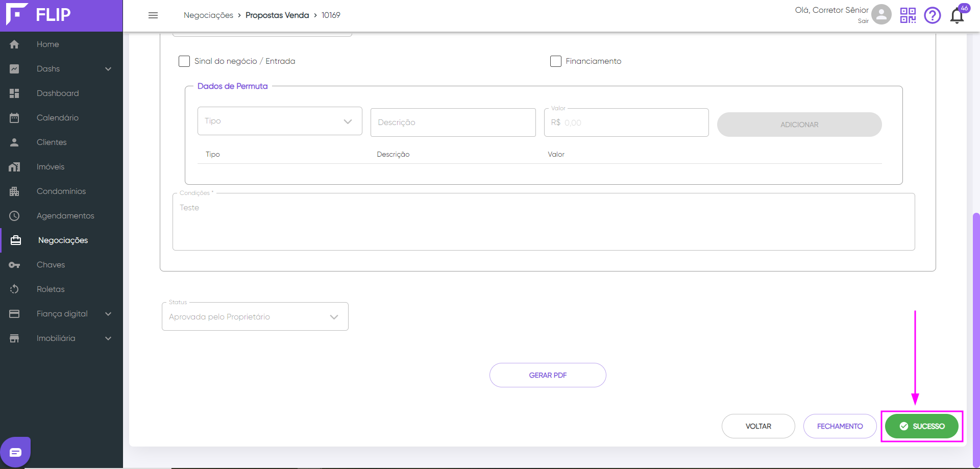Open Calendário menu item

click(61, 118)
